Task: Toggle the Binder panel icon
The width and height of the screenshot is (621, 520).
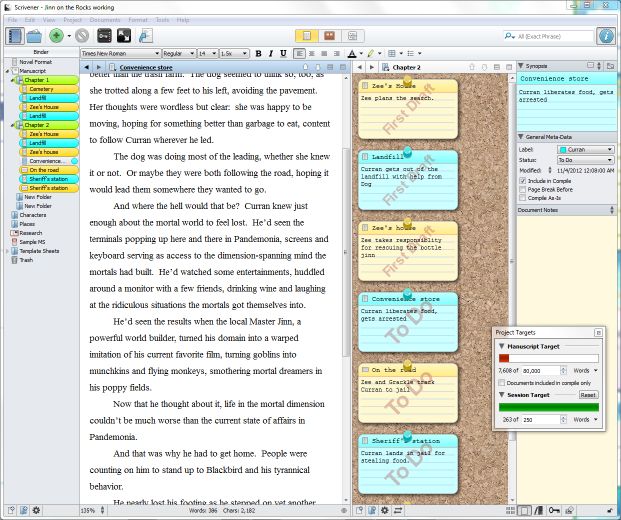Action: 15,36
